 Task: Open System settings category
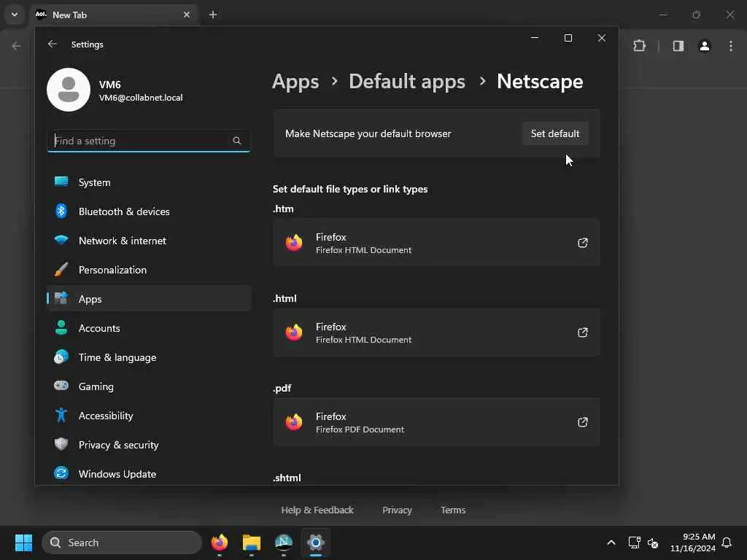149,182
